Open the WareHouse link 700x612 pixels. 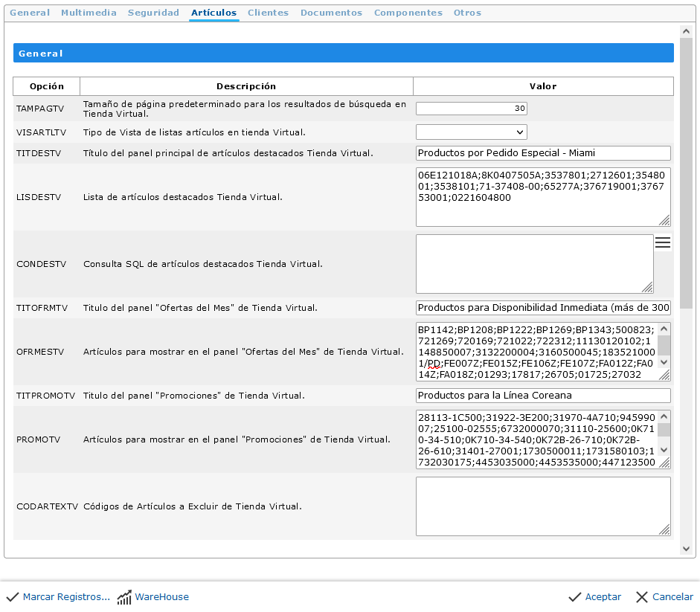[161, 597]
